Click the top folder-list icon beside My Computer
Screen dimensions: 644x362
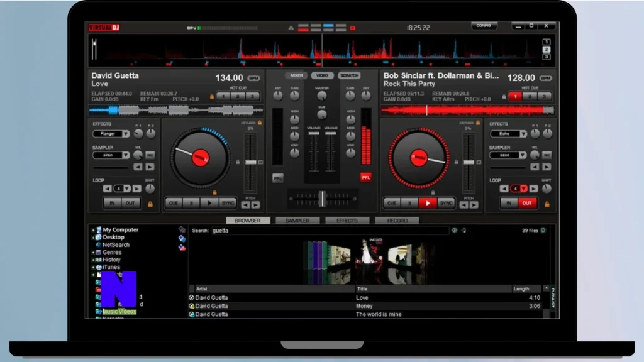[x=182, y=230]
